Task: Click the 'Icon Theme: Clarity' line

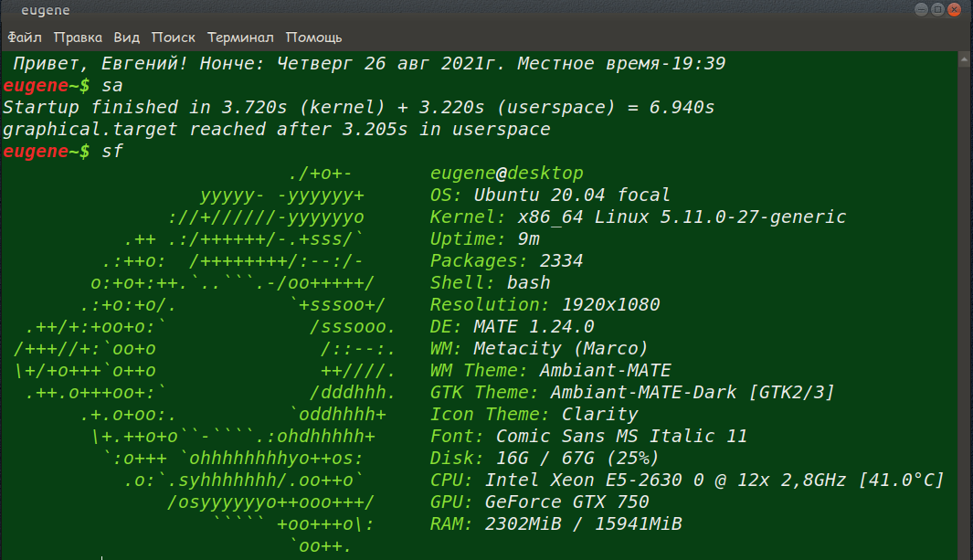Action: [534, 414]
